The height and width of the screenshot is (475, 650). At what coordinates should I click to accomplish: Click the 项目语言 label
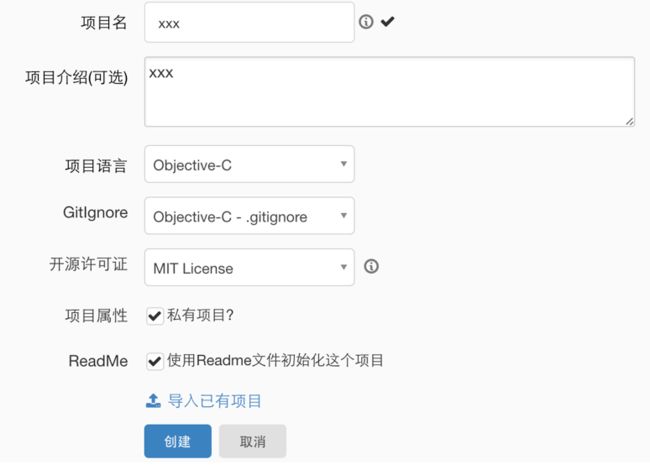[96, 166]
